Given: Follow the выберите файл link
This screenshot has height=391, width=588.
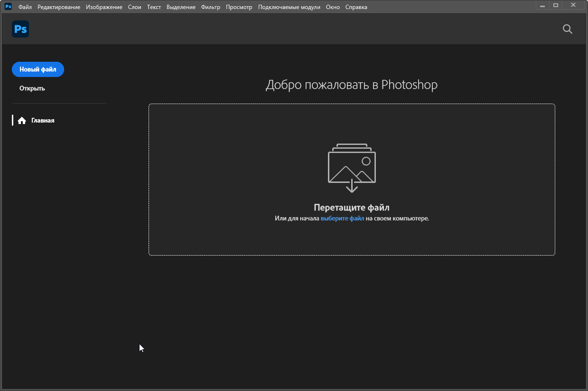Looking at the screenshot, I should [x=342, y=219].
